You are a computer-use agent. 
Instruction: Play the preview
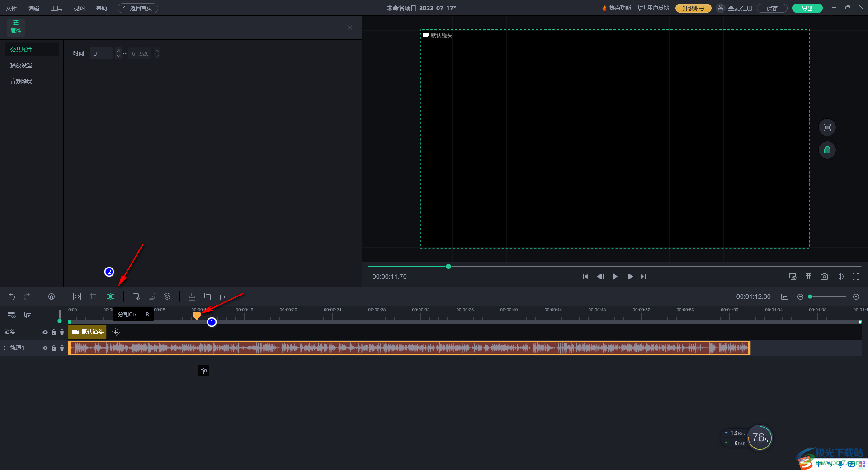pos(615,277)
